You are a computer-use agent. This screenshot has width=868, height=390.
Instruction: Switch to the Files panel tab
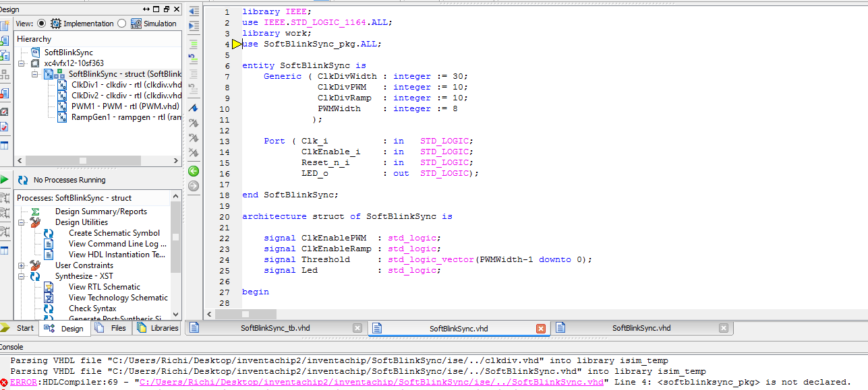pyautogui.click(x=111, y=328)
